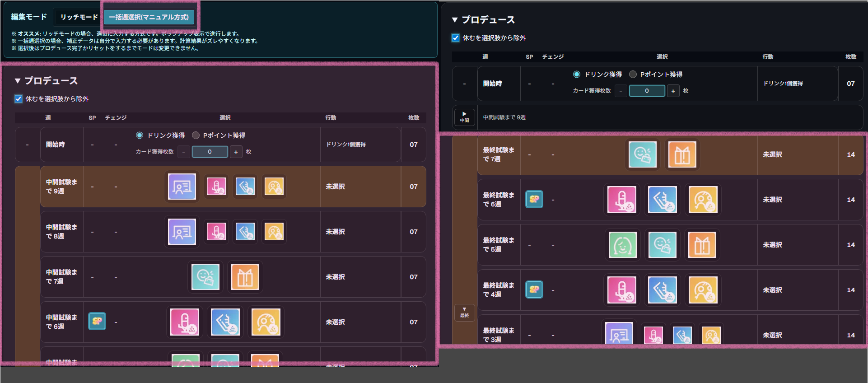Choose teal outing icon in 最終試験まで 5週 row
The width and height of the screenshot is (868, 383).
coord(663,245)
